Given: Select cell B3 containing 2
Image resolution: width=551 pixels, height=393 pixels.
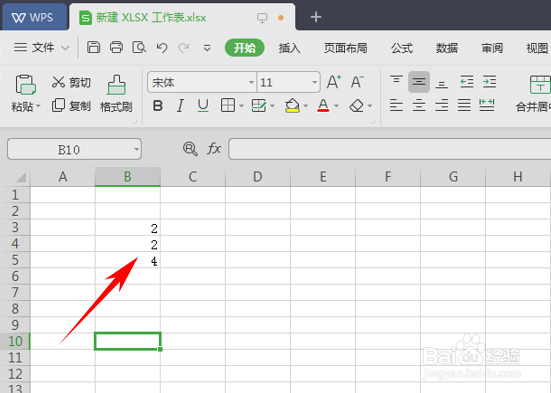Looking at the screenshot, I should [x=128, y=228].
